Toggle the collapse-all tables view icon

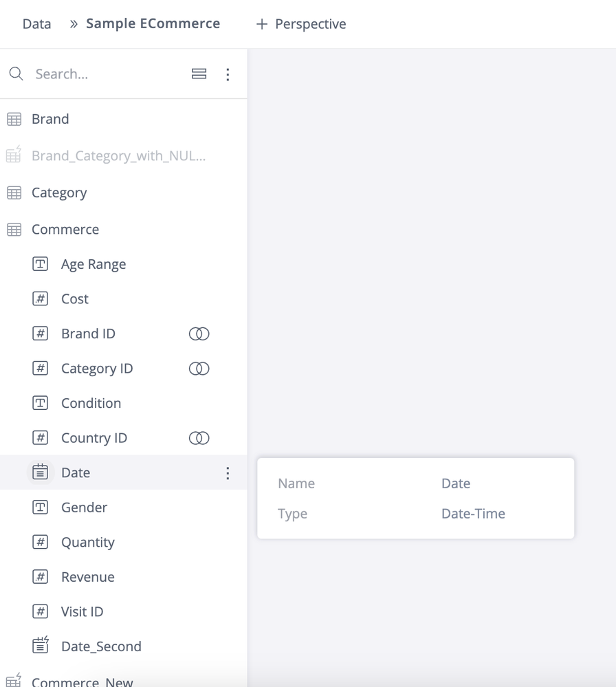[199, 74]
